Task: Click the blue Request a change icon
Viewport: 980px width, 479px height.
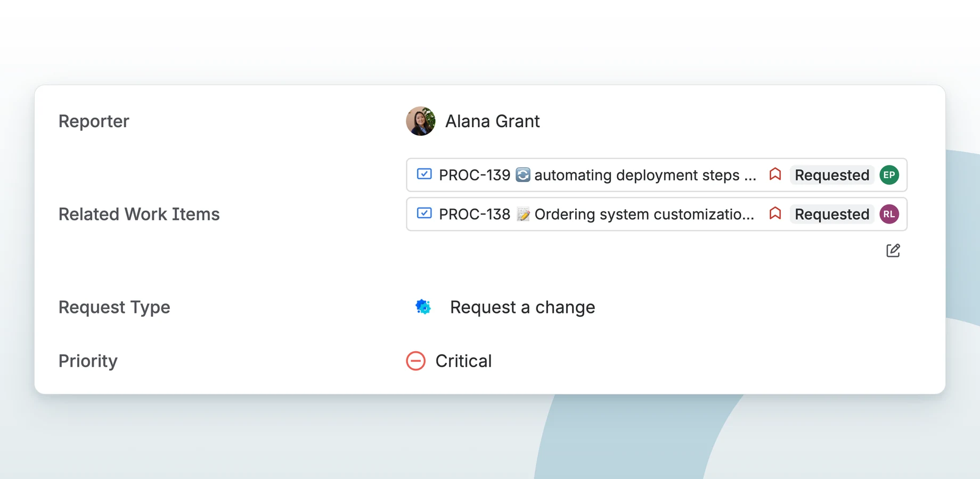Action: 423,307
